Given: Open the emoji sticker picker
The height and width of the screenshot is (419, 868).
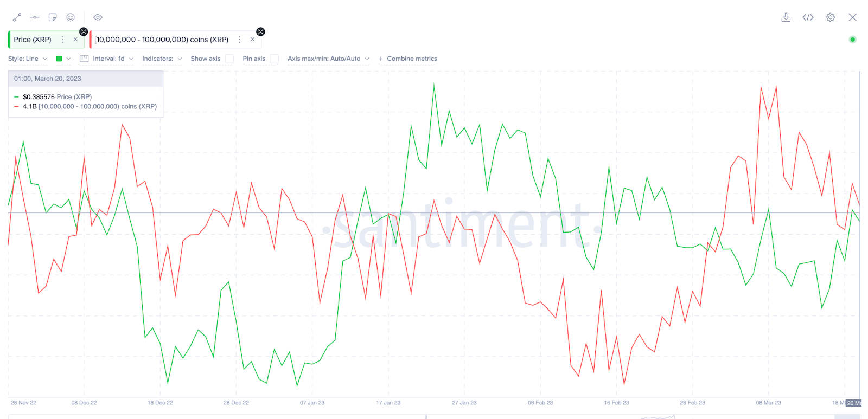Looking at the screenshot, I should (x=71, y=17).
